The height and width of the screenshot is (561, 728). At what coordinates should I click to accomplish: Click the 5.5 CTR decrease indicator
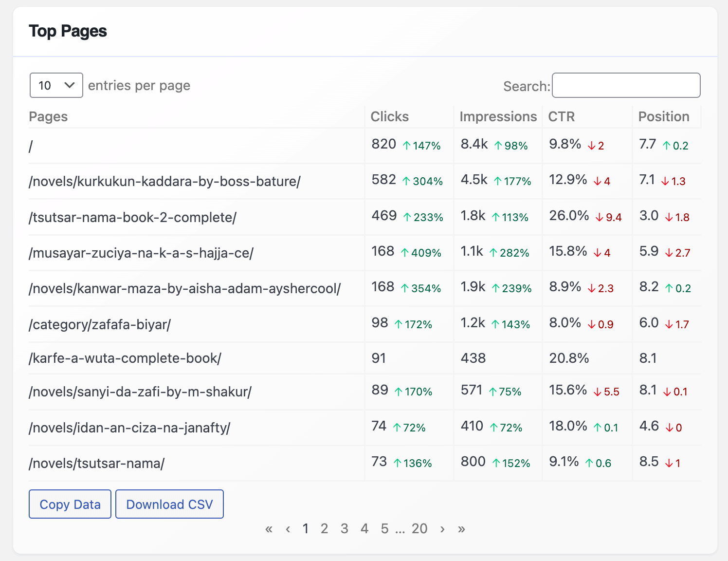[606, 392]
